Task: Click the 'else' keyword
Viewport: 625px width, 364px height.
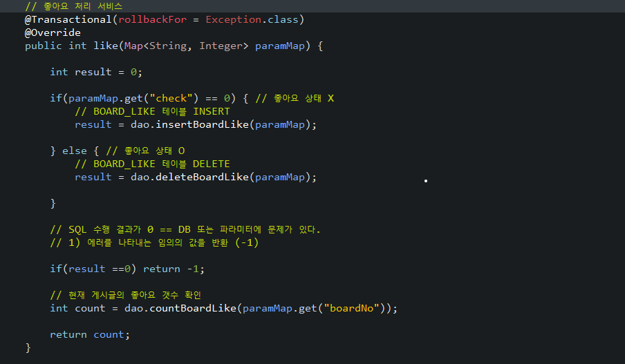Action: click(x=75, y=151)
